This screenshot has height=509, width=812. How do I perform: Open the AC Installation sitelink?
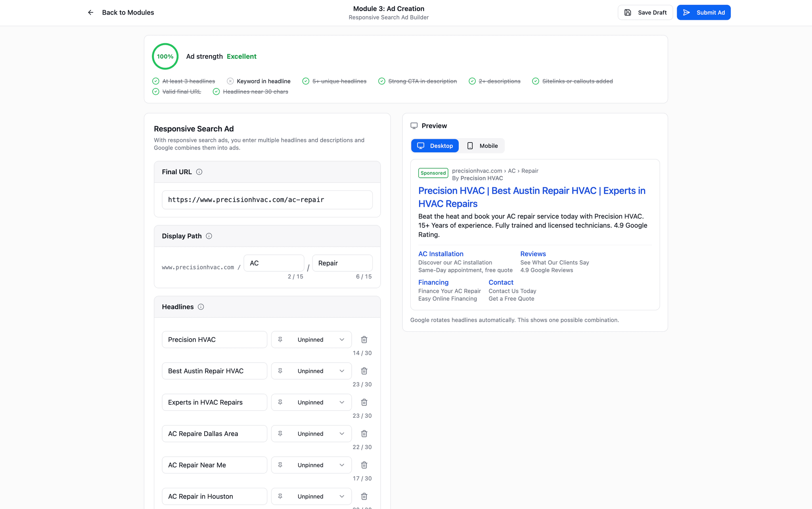point(441,254)
